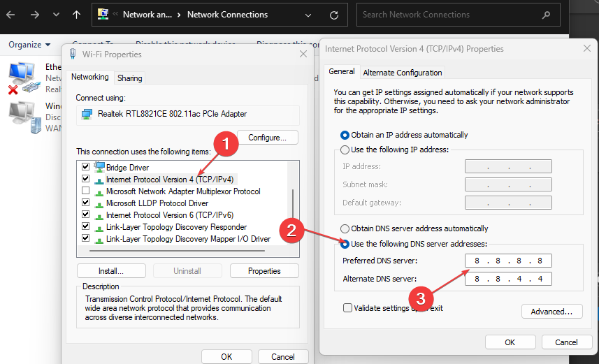The image size is (599, 364).
Task: Click the Bridge Driver item icon
Action: click(x=99, y=167)
